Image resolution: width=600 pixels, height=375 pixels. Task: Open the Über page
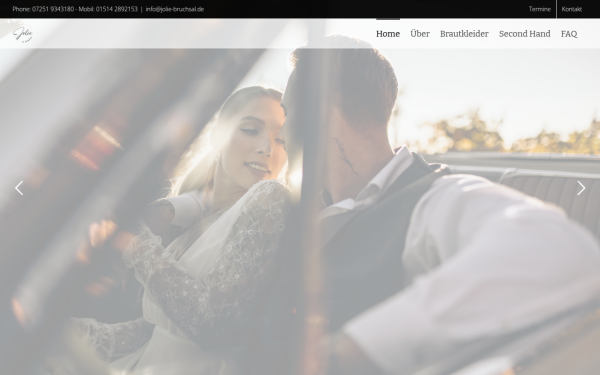420,34
